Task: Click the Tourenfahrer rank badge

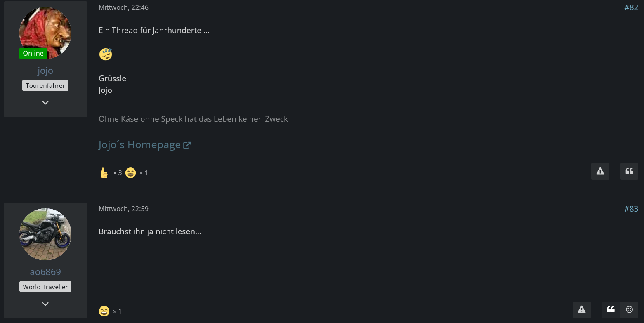Action: 45,86
